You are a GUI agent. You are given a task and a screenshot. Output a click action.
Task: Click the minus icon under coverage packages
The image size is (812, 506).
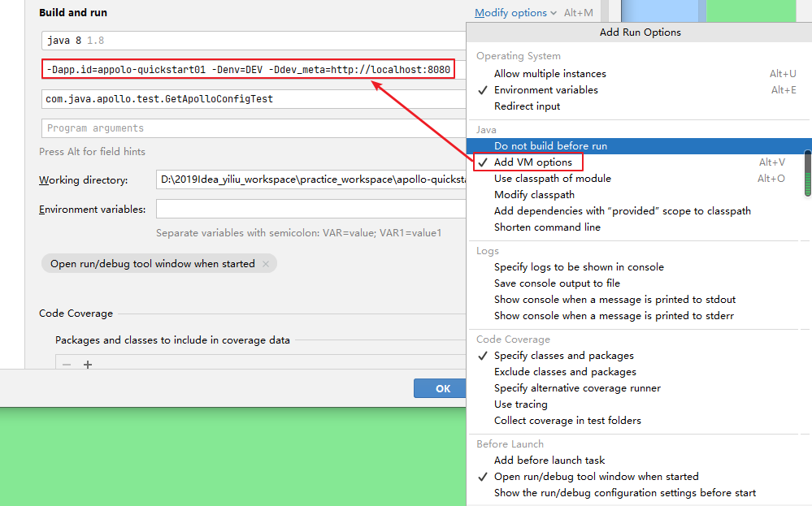tap(67, 365)
